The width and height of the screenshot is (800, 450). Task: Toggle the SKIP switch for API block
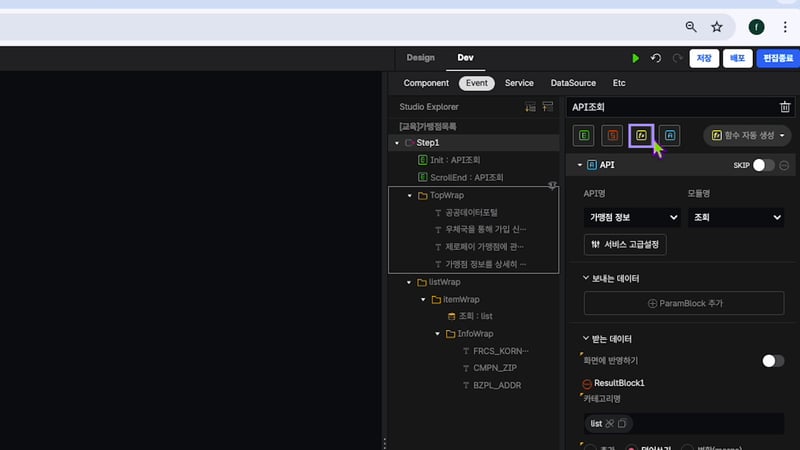pyautogui.click(x=764, y=165)
